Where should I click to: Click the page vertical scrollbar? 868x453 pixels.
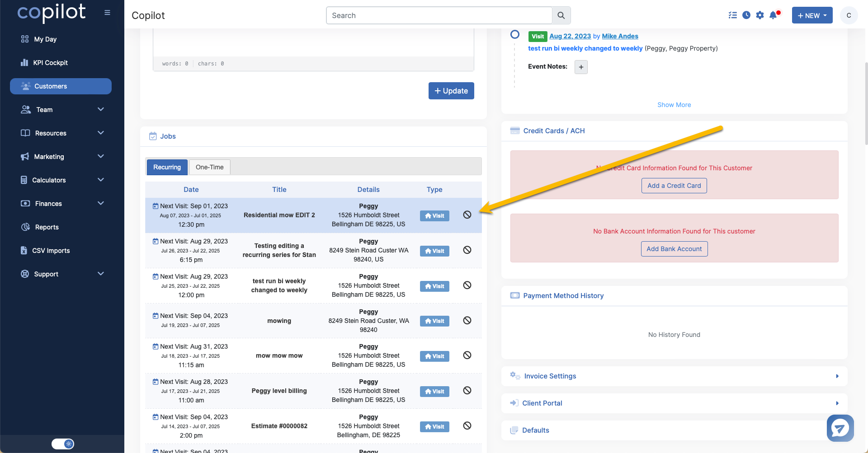866,104
